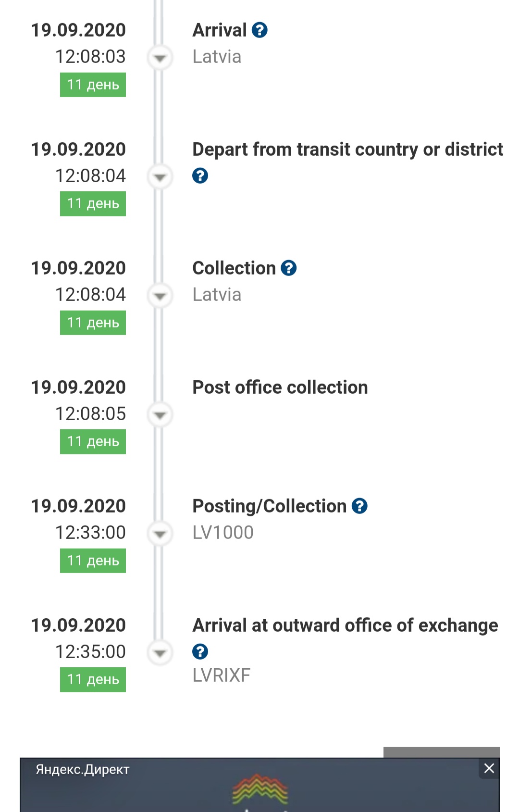Expand the 12:08:04 Collection Latvia event
The height and width of the screenshot is (812, 519).
(160, 296)
